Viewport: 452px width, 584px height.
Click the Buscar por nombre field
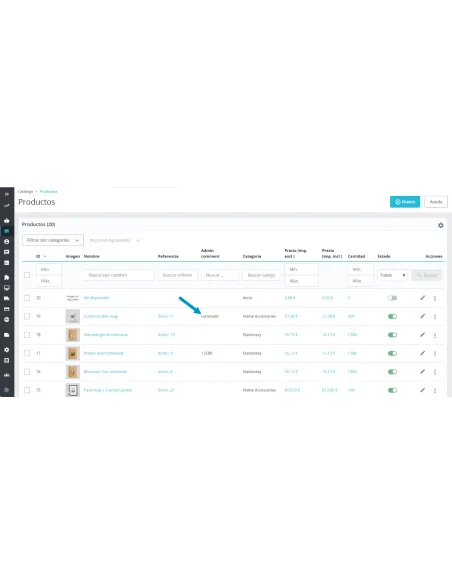click(x=118, y=275)
